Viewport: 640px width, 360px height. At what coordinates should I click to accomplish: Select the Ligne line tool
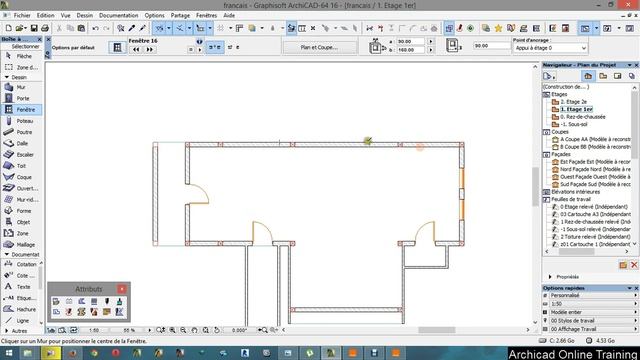(20, 320)
